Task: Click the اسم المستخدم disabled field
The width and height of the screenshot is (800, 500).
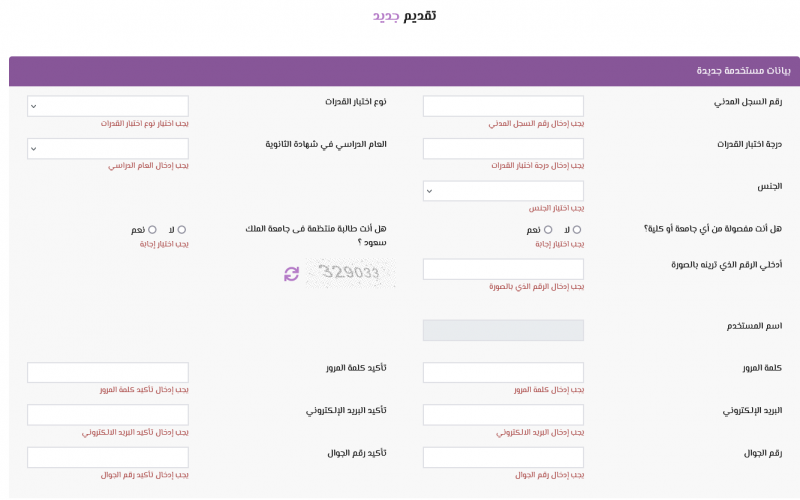Action: 503,330
